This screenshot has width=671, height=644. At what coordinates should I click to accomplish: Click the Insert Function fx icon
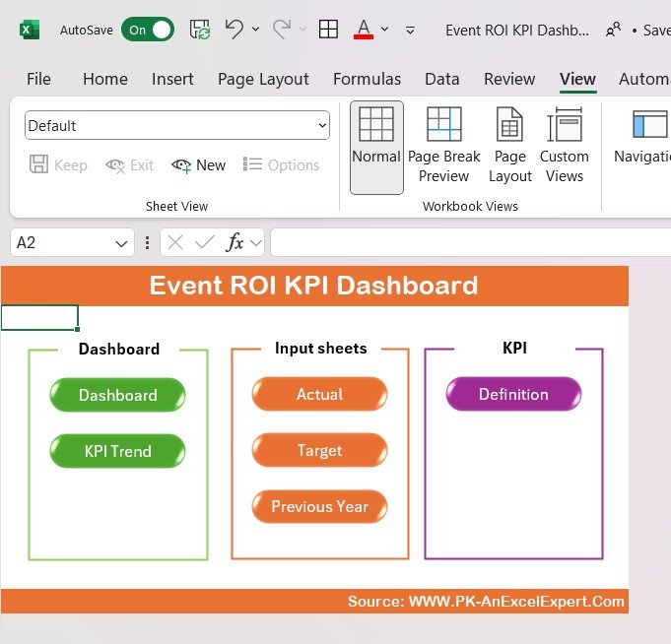click(x=235, y=242)
